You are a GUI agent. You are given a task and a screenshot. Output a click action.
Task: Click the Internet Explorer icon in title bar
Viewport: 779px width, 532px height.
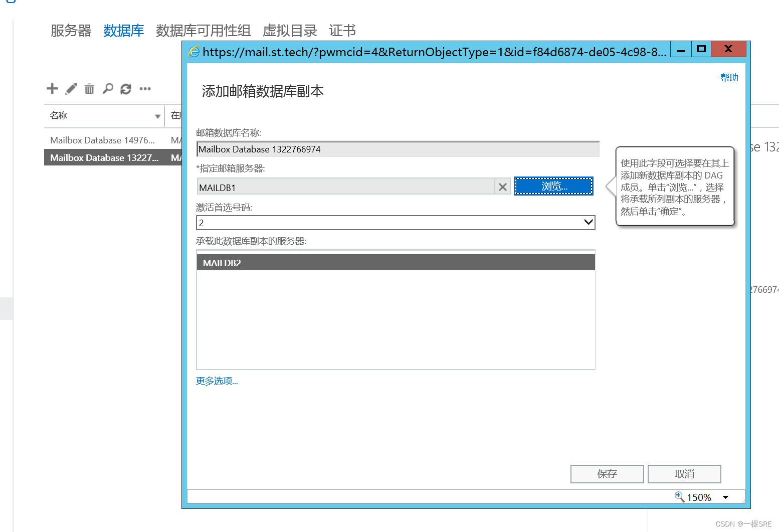coord(193,52)
